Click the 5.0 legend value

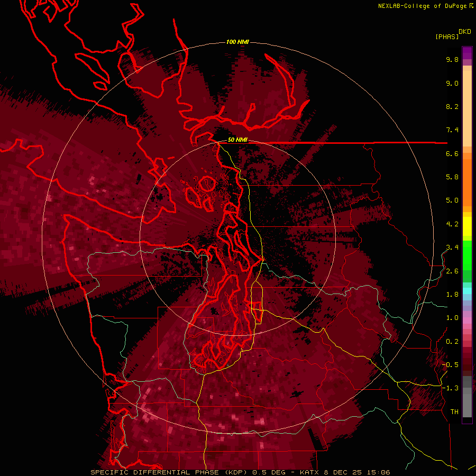click(452, 200)
